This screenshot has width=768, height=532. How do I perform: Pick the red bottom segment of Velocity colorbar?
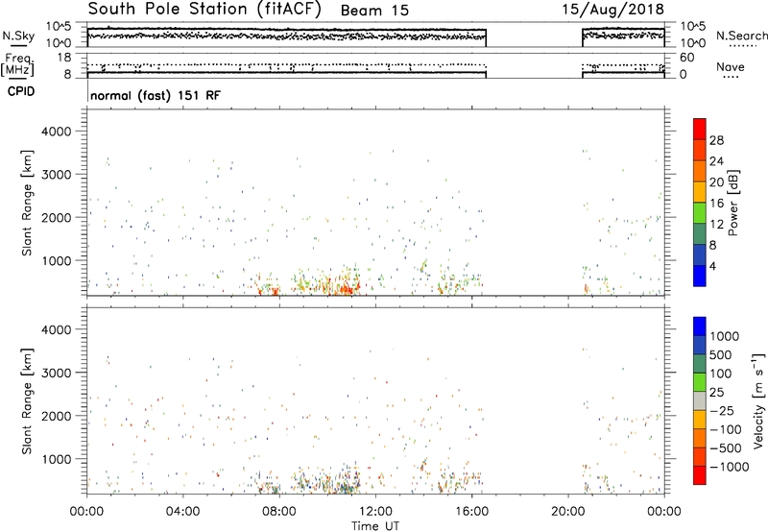click(x=700, y=475)
